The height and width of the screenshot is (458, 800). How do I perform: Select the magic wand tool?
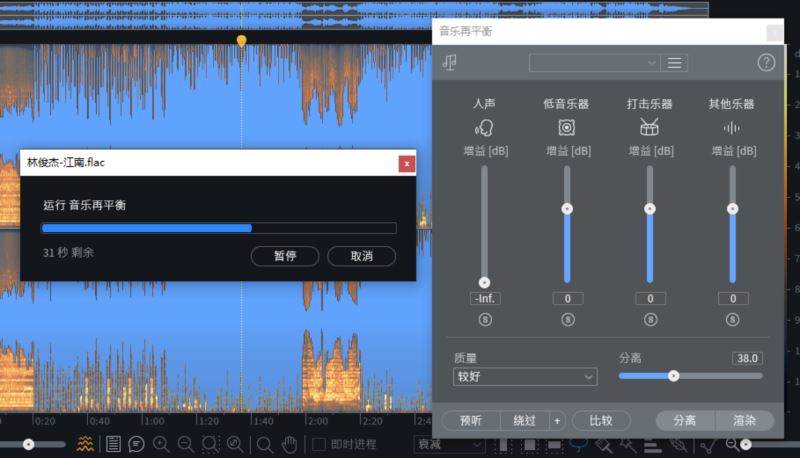(x=628, y=445)
